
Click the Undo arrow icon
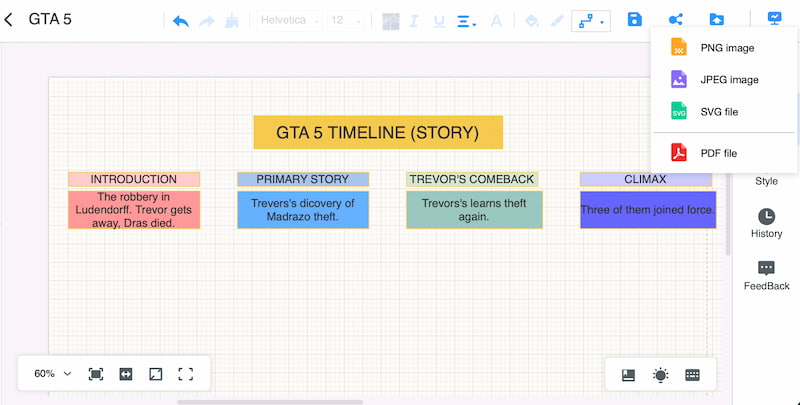click(181, 21)
